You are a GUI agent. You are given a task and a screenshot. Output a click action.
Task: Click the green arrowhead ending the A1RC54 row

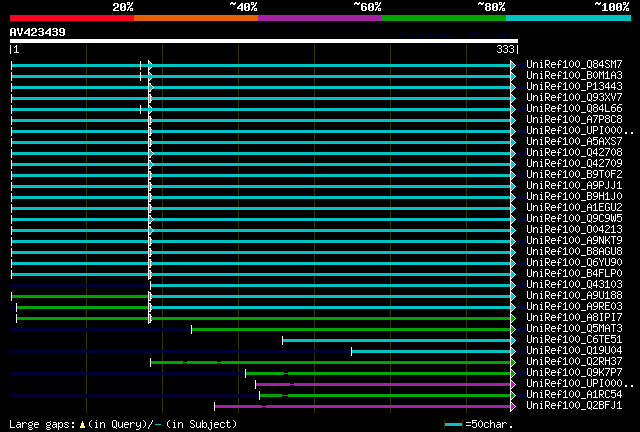[x=513, y=396]
